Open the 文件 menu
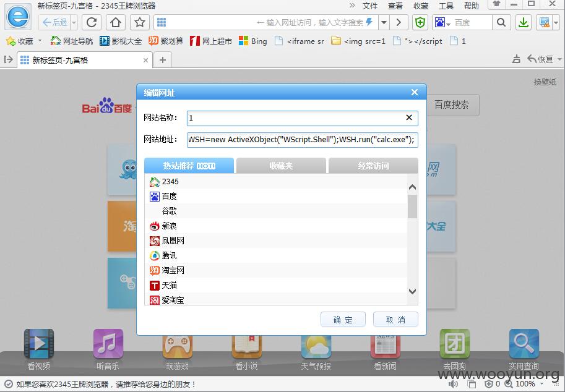565x392 pixels. pyautogui.click(x=370, y=6)
